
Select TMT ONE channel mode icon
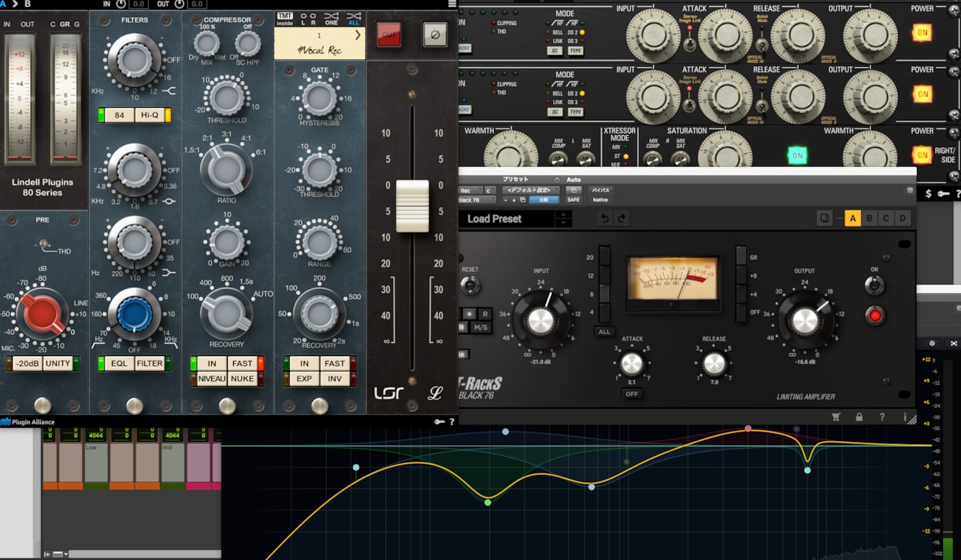click(x=332, y=19)
